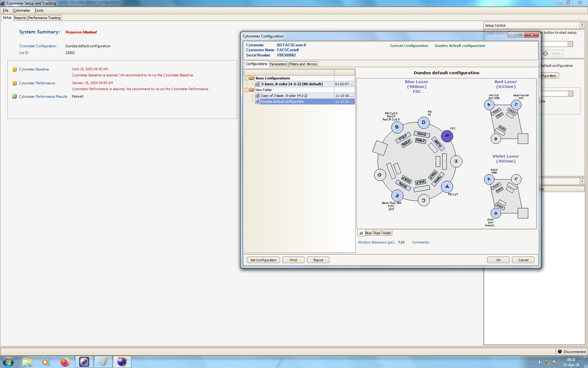Collapse the Base Configurations branch

(x=246, y=78)
